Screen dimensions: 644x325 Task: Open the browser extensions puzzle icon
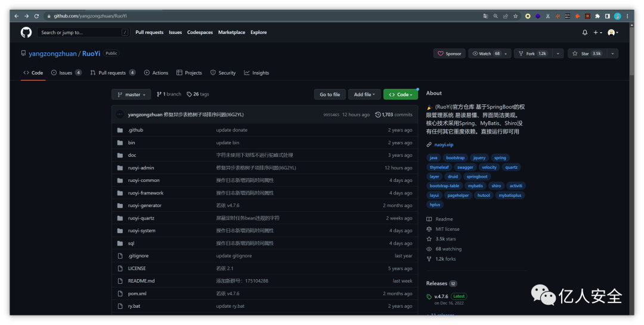point(597,16)
